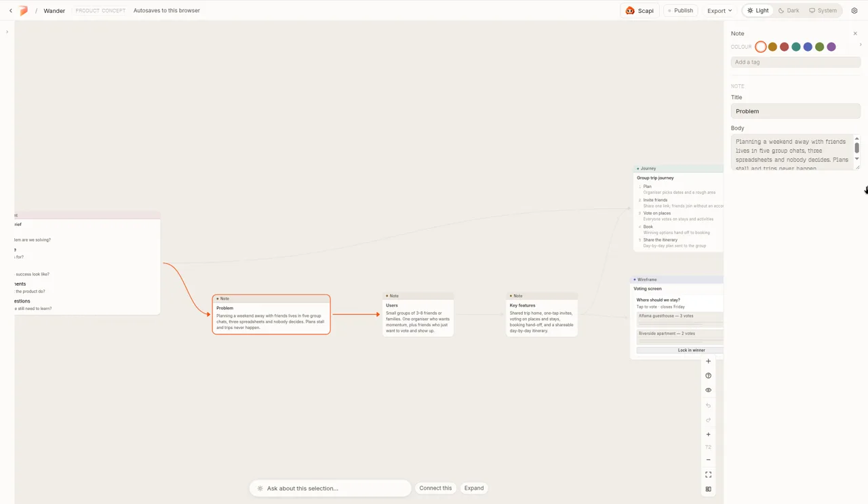Open the help question-mark icon
The image size is (868, 504).
pyautogui.click(x=708, y=376)
